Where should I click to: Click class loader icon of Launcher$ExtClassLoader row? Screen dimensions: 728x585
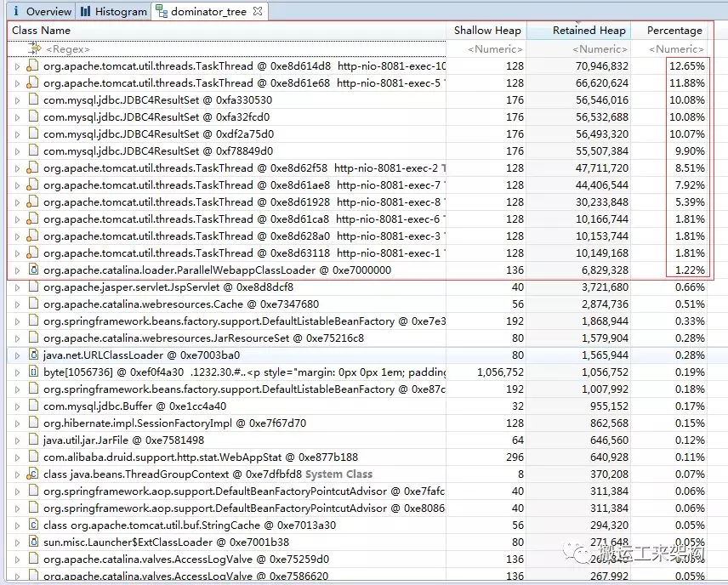[33, 542]
